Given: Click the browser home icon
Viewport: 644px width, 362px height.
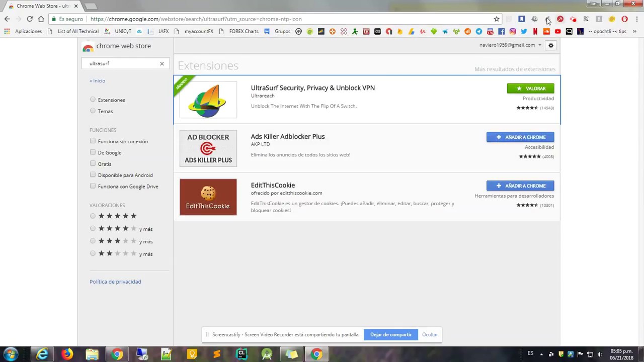Looking at the screenshot, I should tap(41, 19).
